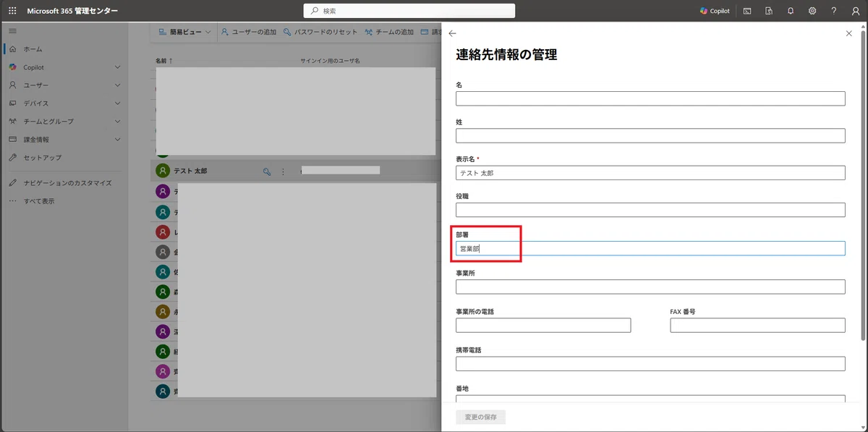This screenshot has width=868, height=432.
Task: Open more actions dots for テスト 太郎
Action: [283, 172]
